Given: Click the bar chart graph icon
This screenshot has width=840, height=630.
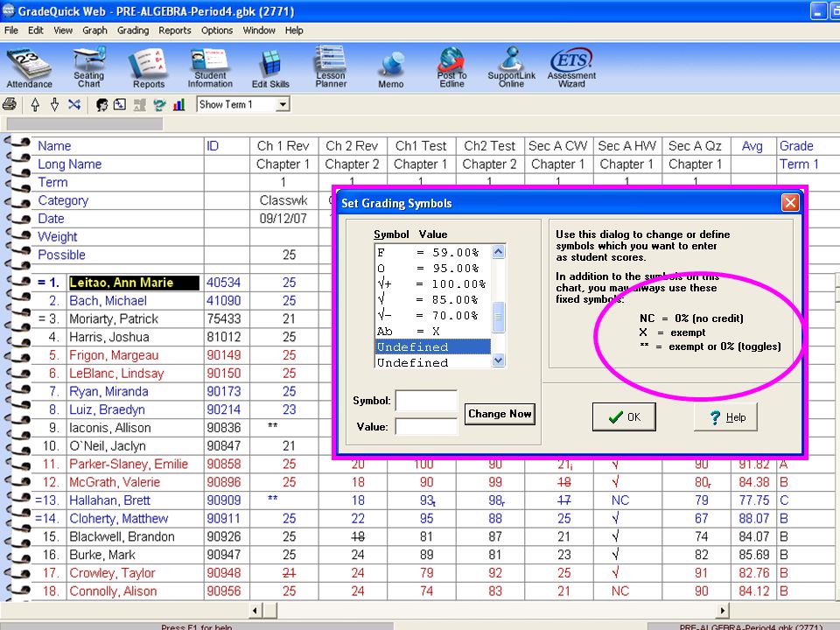Looking at the screenshot, I should [x=178, y=104].
